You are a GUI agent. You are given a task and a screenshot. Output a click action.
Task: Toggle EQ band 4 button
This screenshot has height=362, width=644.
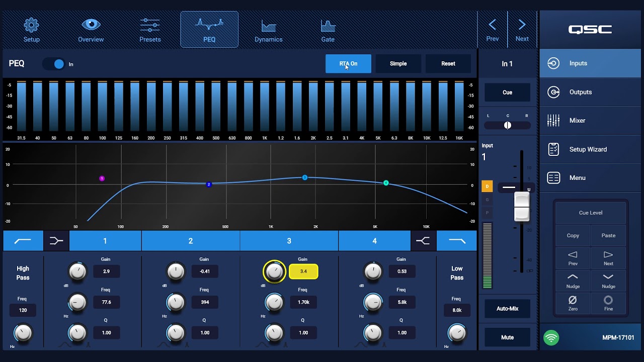point(374,241)
